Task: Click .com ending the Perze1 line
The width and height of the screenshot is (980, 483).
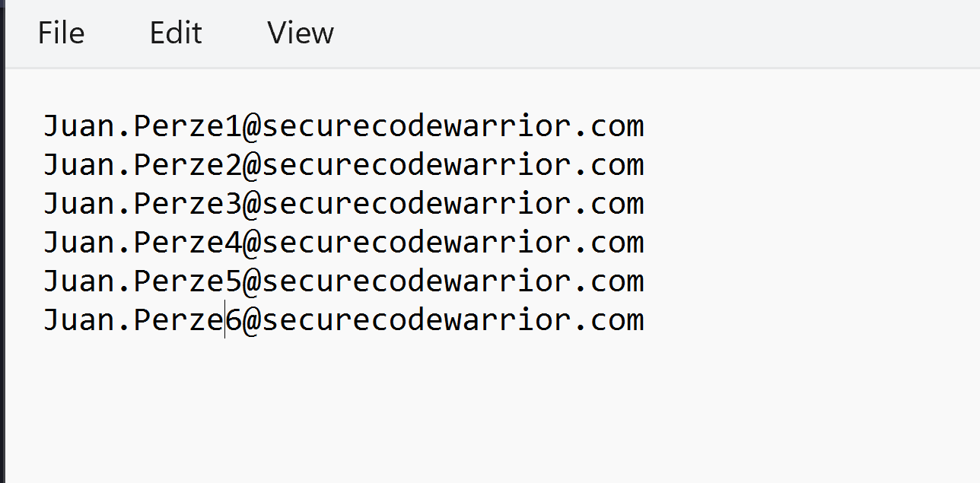Action: click(x=608, y=126)
